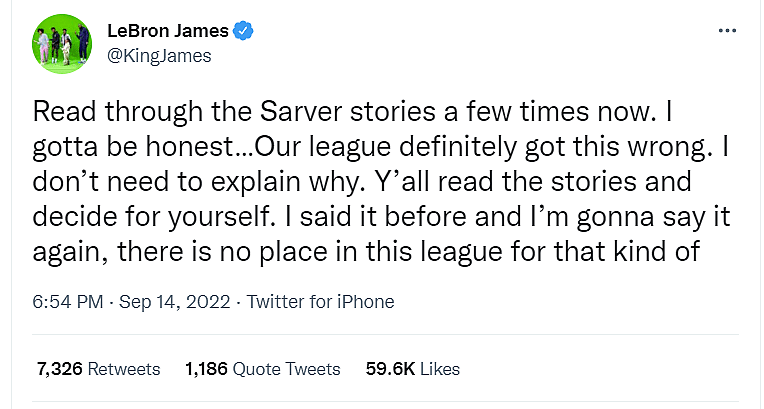This screenshot has height=409, width=764.
Task: Show the 59.6K Likes list
Action: pos(413,369)
